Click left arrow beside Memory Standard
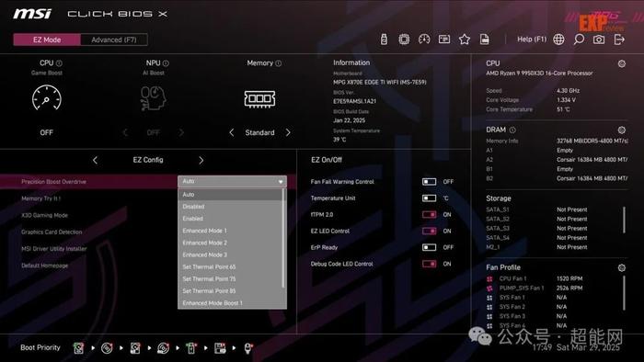The image size is (644, 362). (x=232, y=132)
